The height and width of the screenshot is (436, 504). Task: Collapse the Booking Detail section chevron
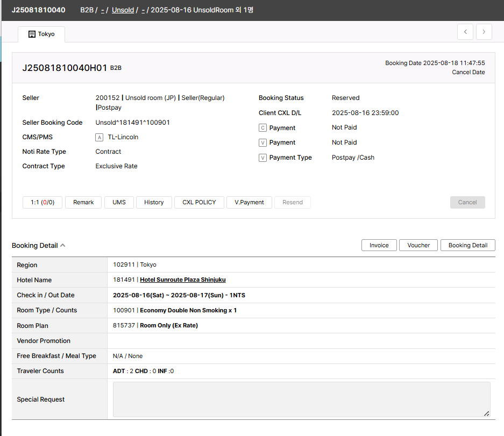[63, 245]
